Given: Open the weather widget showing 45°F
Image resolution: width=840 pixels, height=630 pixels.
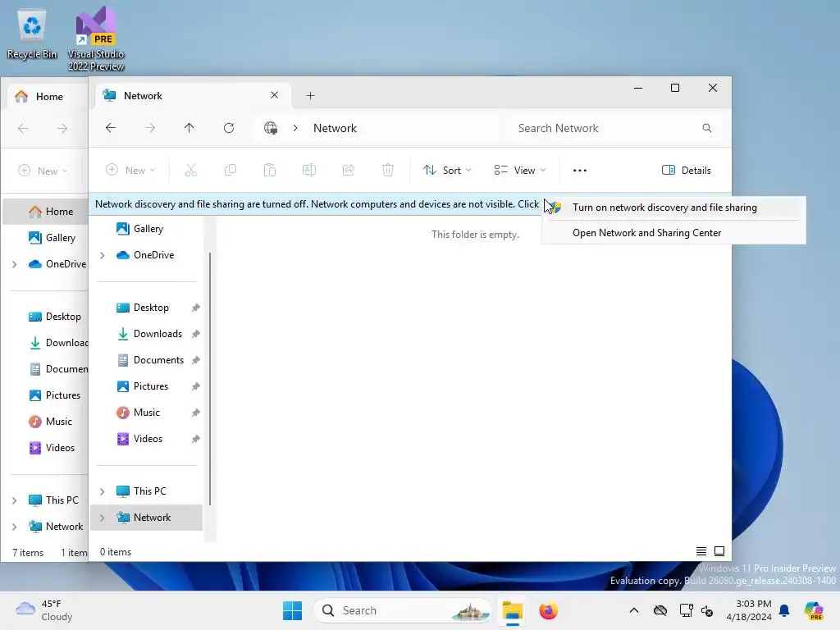Looking at the screenshot, I should (44, 610).
